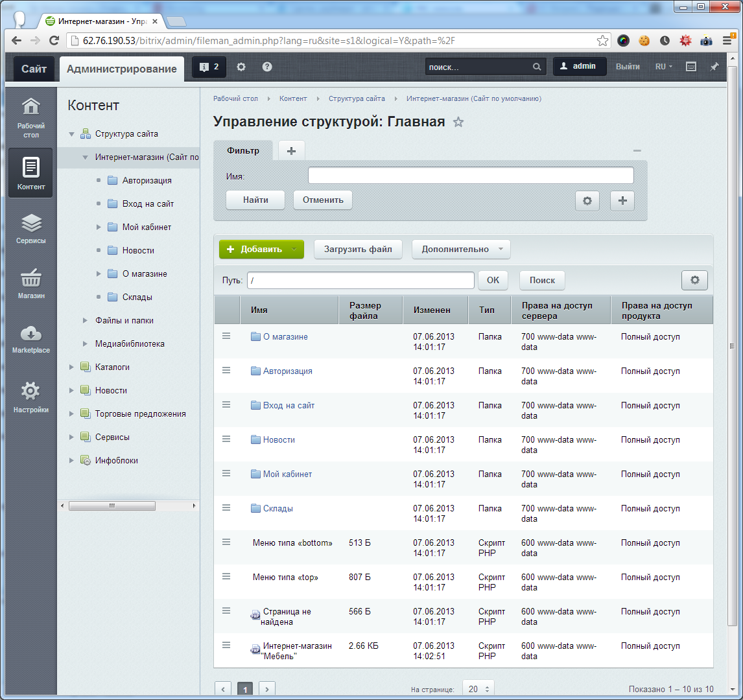Add page title to favorites star

tap(458, 122)
